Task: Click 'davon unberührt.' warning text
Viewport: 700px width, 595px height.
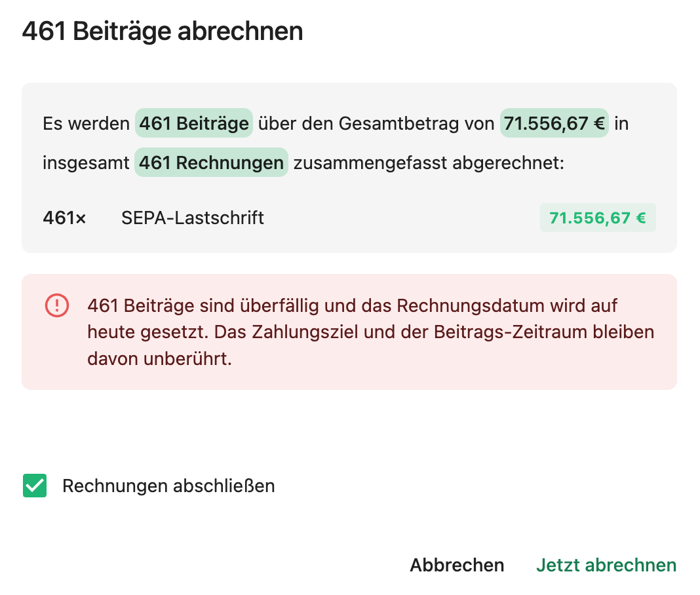Action: tap(159, 358)
